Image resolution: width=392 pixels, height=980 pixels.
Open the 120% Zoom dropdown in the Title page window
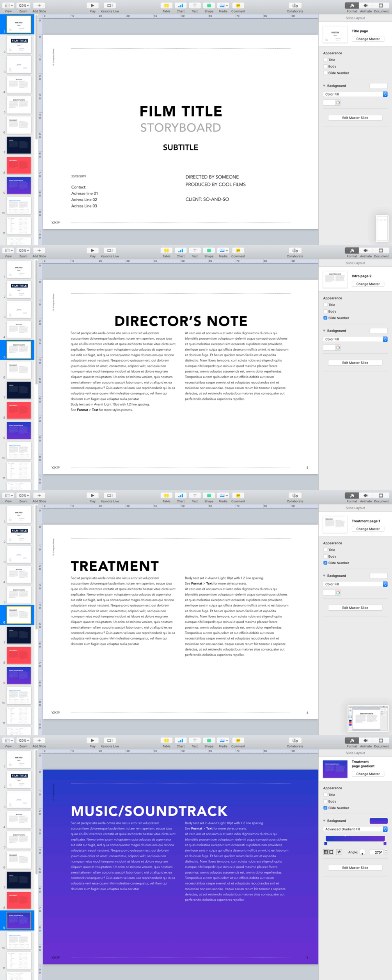coord(23,6)
